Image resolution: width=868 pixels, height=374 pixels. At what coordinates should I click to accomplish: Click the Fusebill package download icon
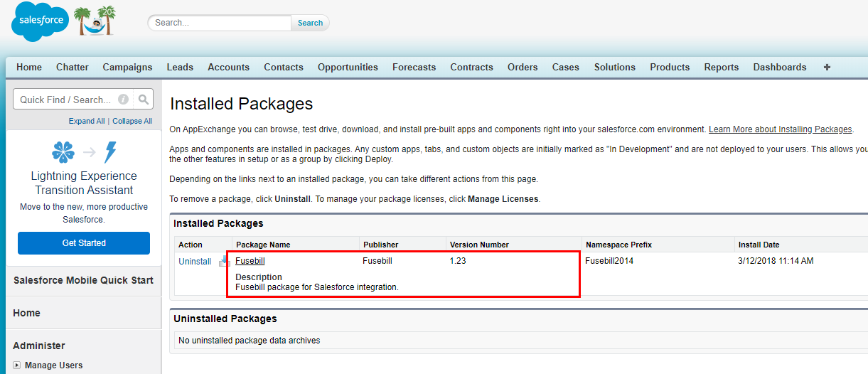224,261
